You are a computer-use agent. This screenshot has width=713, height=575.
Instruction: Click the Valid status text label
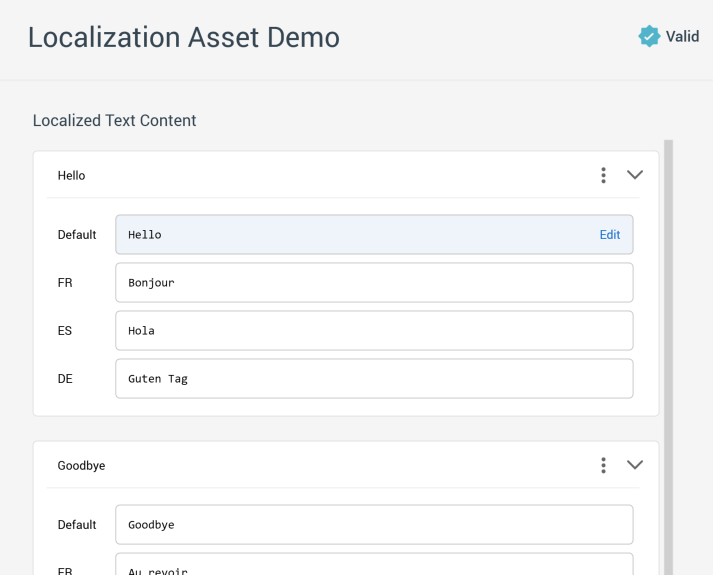tap(683, 37)
